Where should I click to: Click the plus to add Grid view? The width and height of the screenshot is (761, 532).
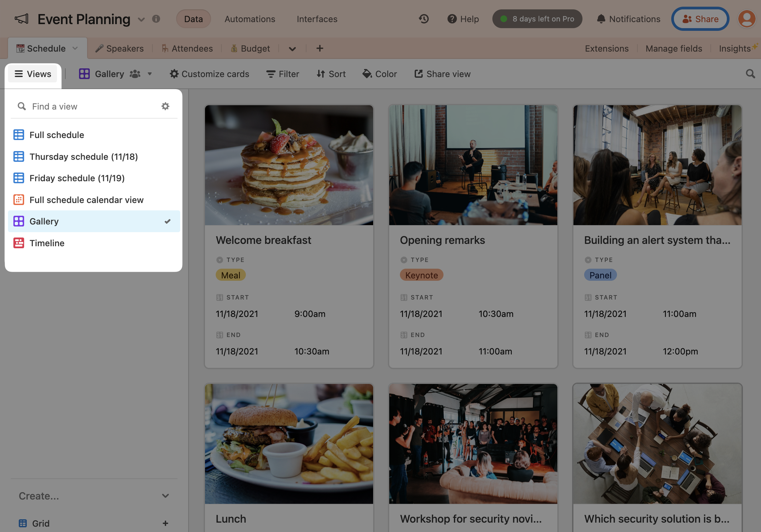pyautogui.click(x=165, y=523)
